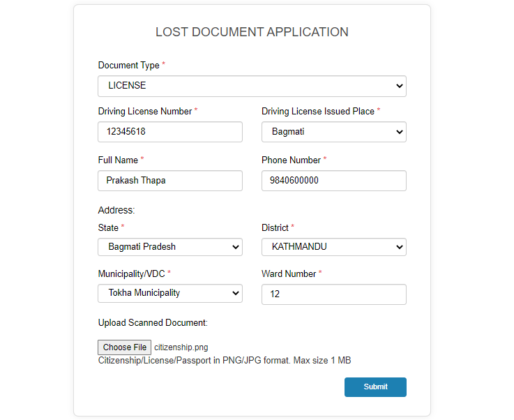514x420 pixels.
Task: Click the Upload Scanned Document label
Action: pyautogui.click(x=153, y=322)
